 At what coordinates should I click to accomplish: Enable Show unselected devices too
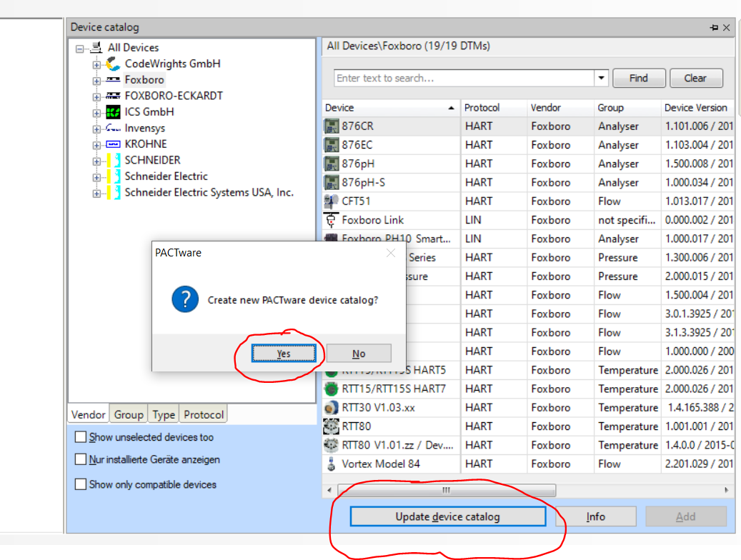point(81,437)
